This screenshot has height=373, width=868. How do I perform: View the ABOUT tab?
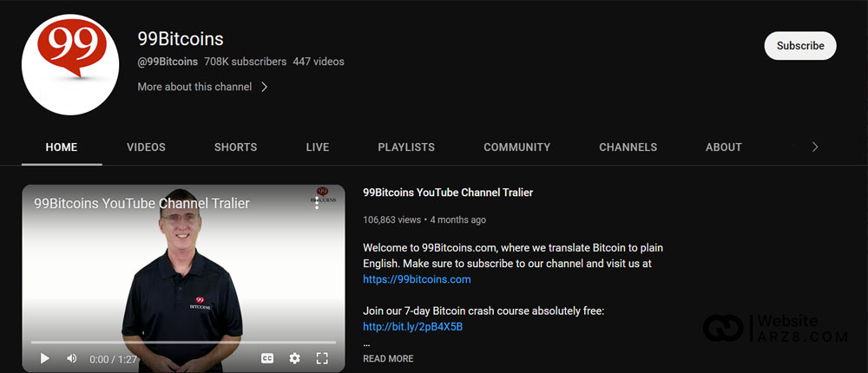coord(724,147)
